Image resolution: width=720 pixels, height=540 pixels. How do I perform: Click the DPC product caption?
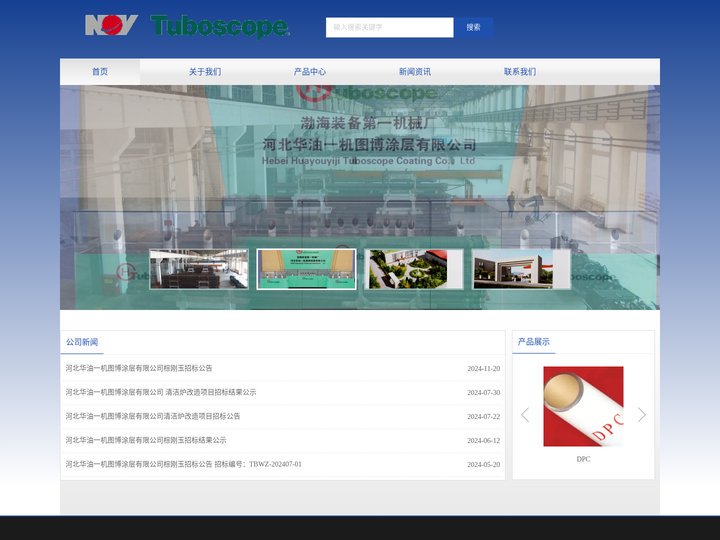583,459
